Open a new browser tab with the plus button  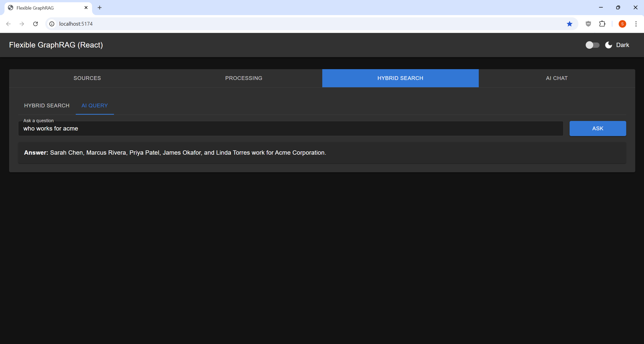(x=100, y=8)
